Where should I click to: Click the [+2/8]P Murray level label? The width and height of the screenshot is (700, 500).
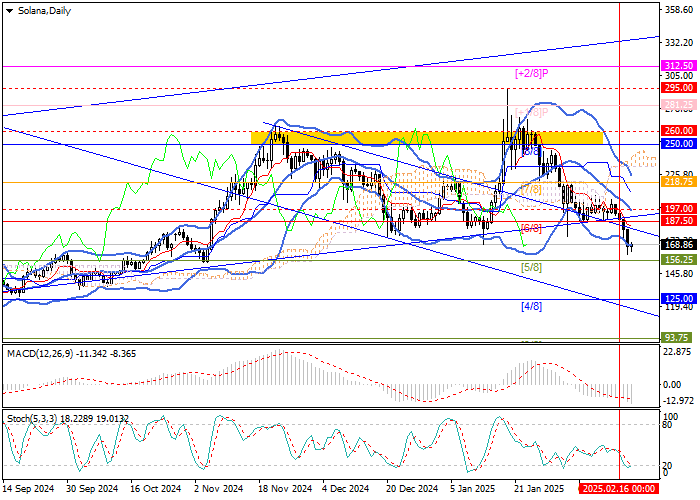pos(532,74)
